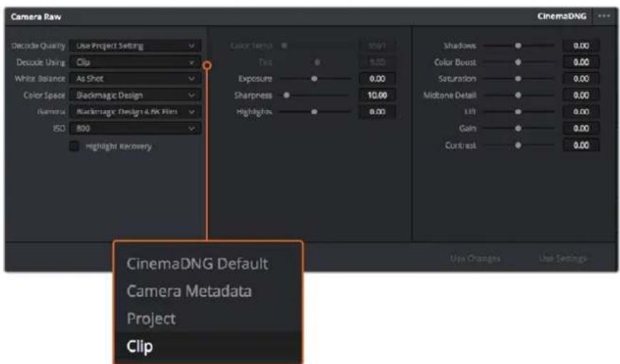Open the Gamma dropdown
This screenshot has height=364, width=620.
tap(135, 112)
